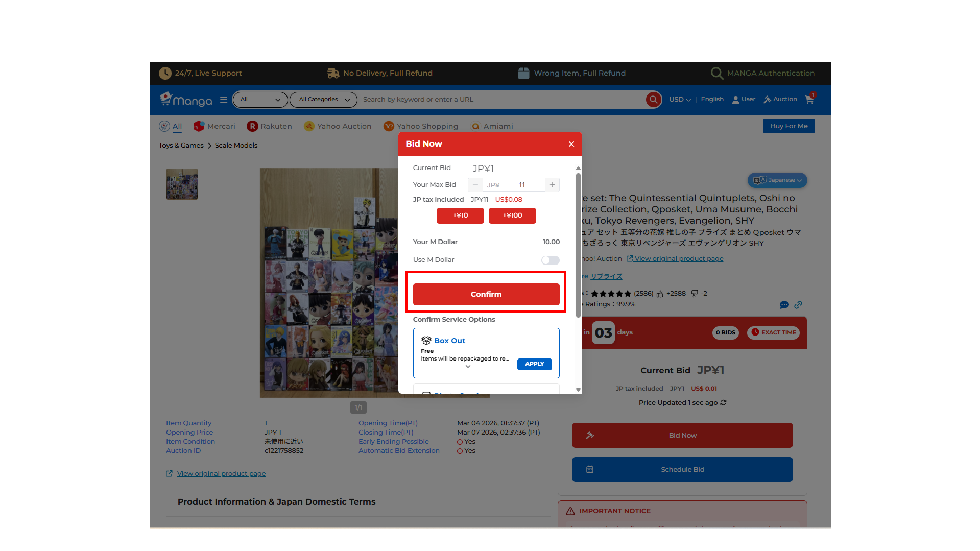The width and height of the screenshot is (980, 551).
Task: Add 100 yen with the +¥100 button
Action: 512,215
